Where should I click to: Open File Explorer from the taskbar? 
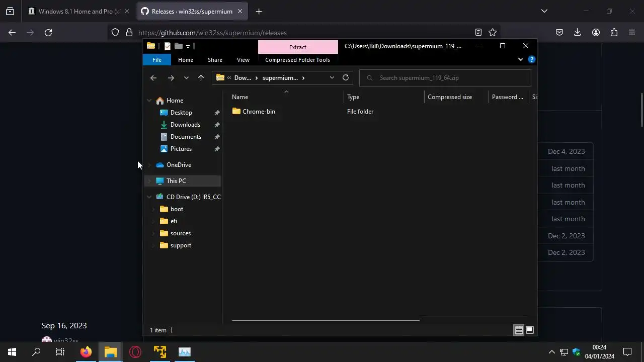111,352
